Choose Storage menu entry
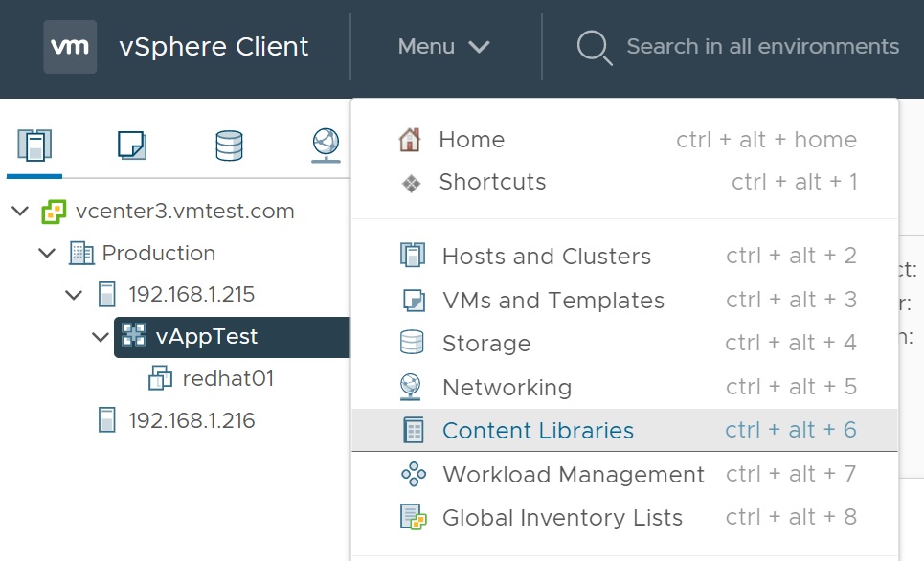924x561 pixels. [624, 343]
